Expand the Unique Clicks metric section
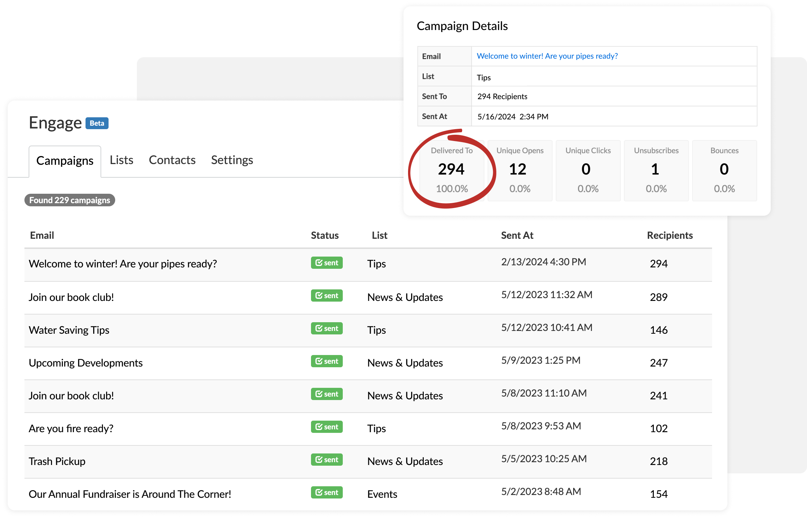This screenshot has height=532, width=807. (587, 170)
